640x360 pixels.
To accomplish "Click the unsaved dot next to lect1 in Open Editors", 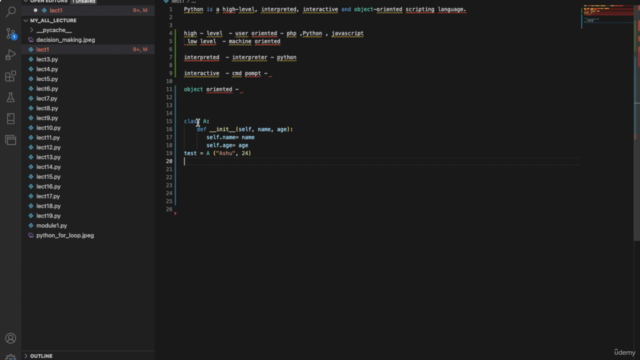I will click(36, 10).
